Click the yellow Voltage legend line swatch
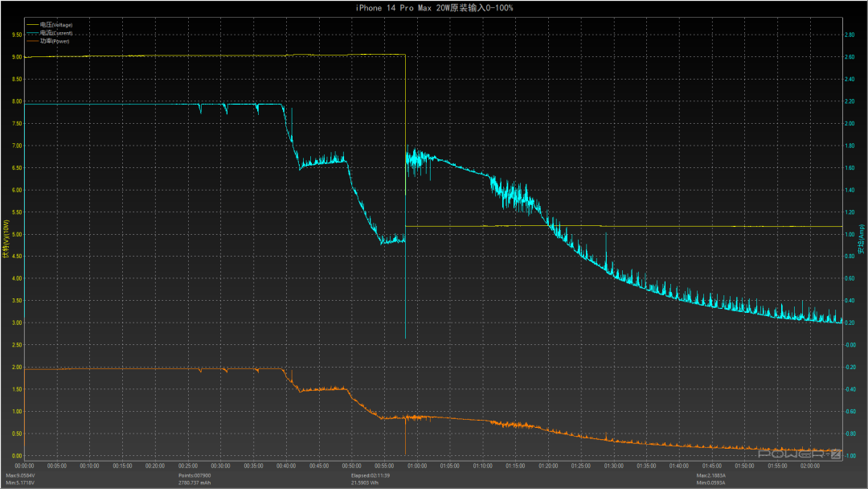 click(32, 25)
